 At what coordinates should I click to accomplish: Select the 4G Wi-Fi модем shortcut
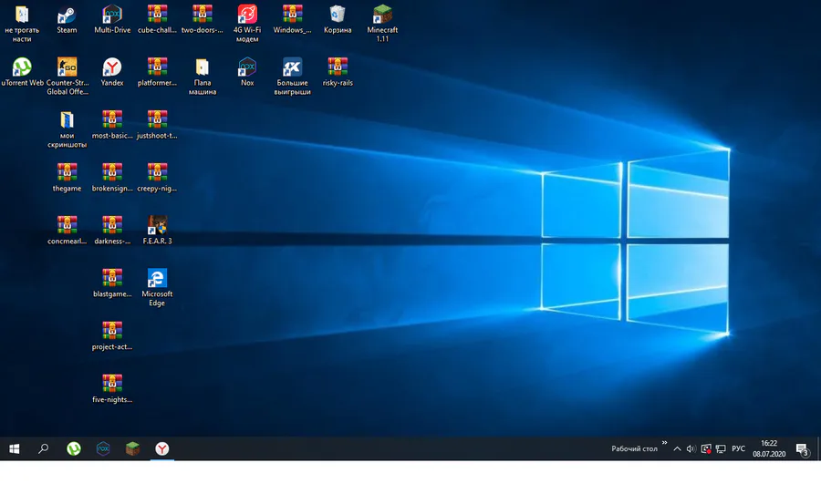coord(247,24)
